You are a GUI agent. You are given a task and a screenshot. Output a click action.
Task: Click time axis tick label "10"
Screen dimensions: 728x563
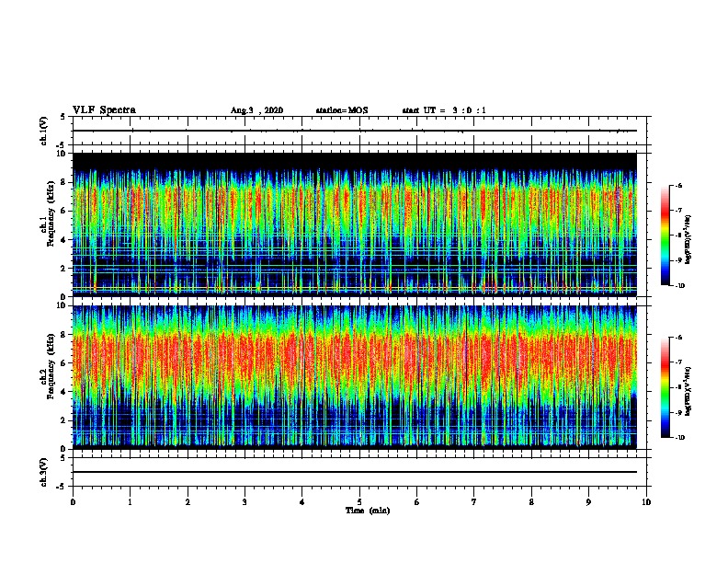[x=646, y=502]
